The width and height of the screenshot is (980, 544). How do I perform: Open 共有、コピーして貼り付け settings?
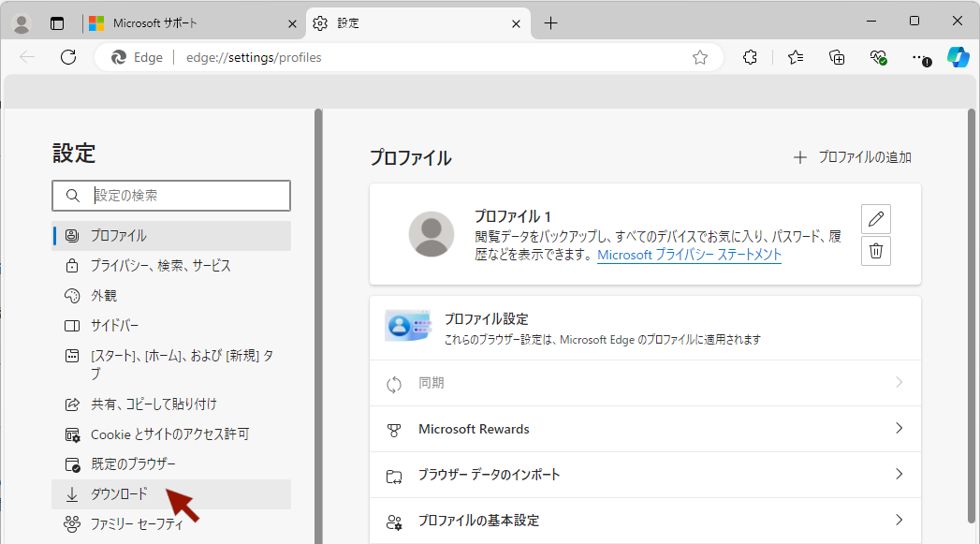tap(171, 404)
